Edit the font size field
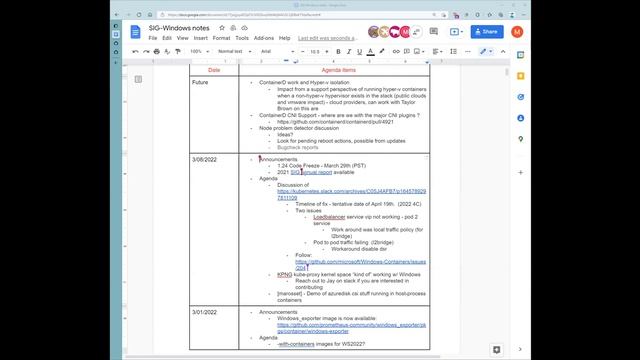The width and height of the screenshot is (640, 360). pyautogui.click(x=315, y=51)
